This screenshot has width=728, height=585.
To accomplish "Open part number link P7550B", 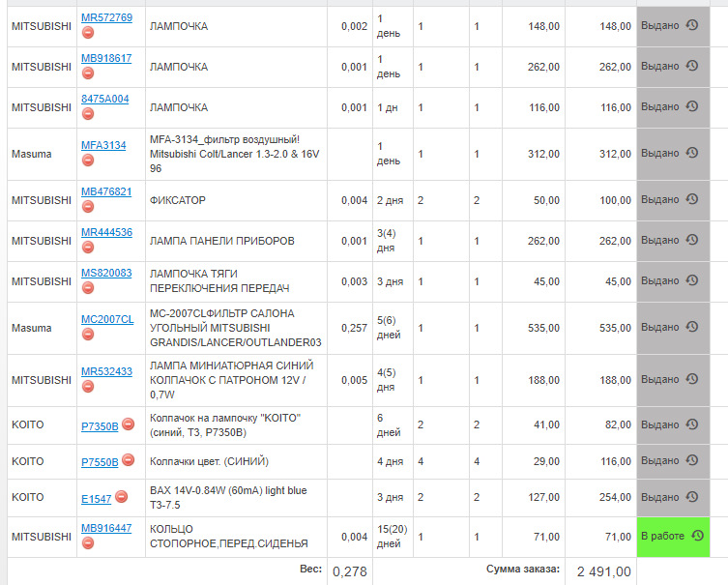I will coord(100,462).
